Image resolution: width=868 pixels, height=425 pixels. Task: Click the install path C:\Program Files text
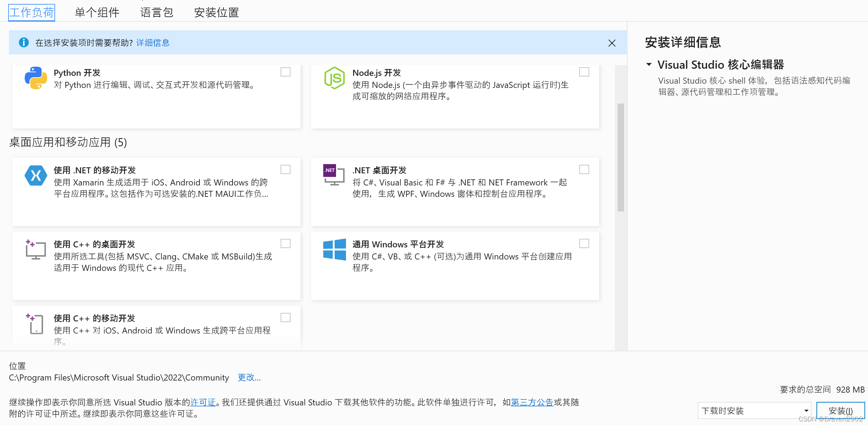pos(119,377)
